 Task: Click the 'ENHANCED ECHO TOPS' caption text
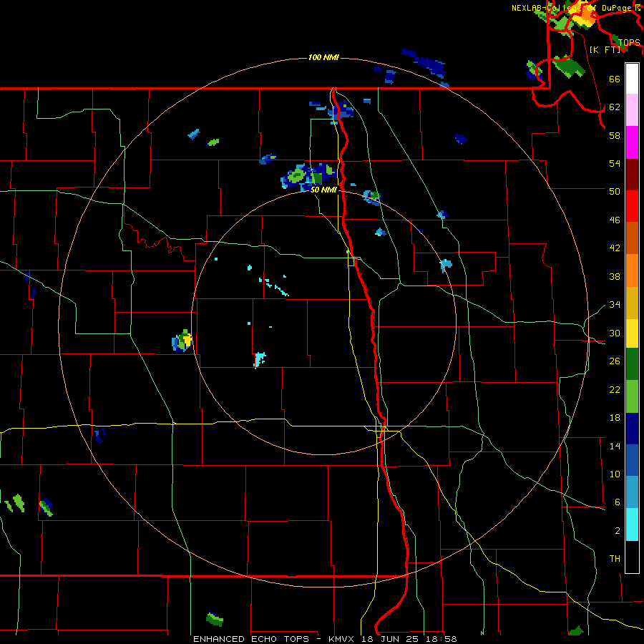[251, 639]
